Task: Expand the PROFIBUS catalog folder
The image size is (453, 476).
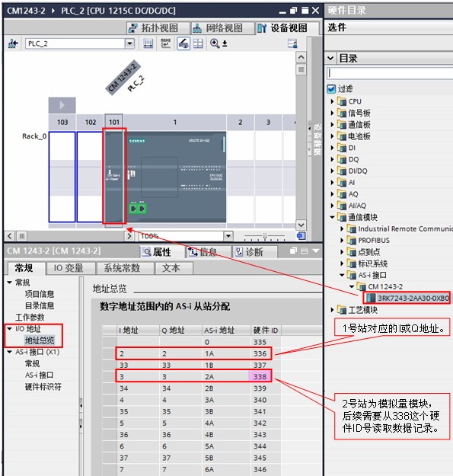Action: pyautogui.click(x=342, y=240)
